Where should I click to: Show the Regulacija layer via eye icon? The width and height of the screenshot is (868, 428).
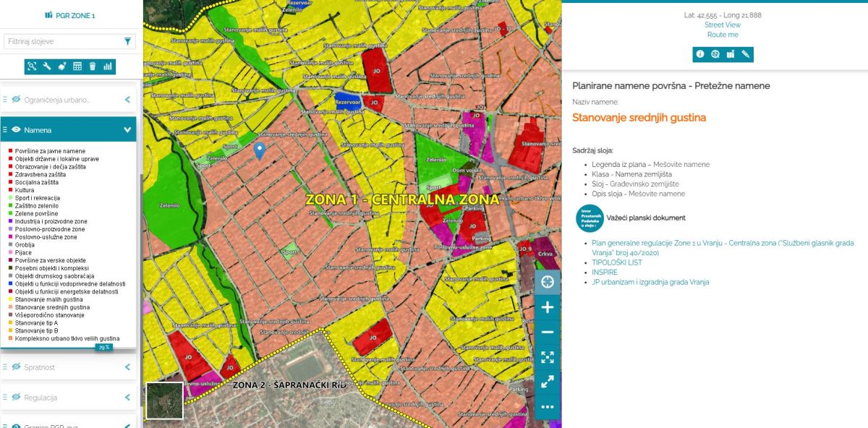click(16, 398)
